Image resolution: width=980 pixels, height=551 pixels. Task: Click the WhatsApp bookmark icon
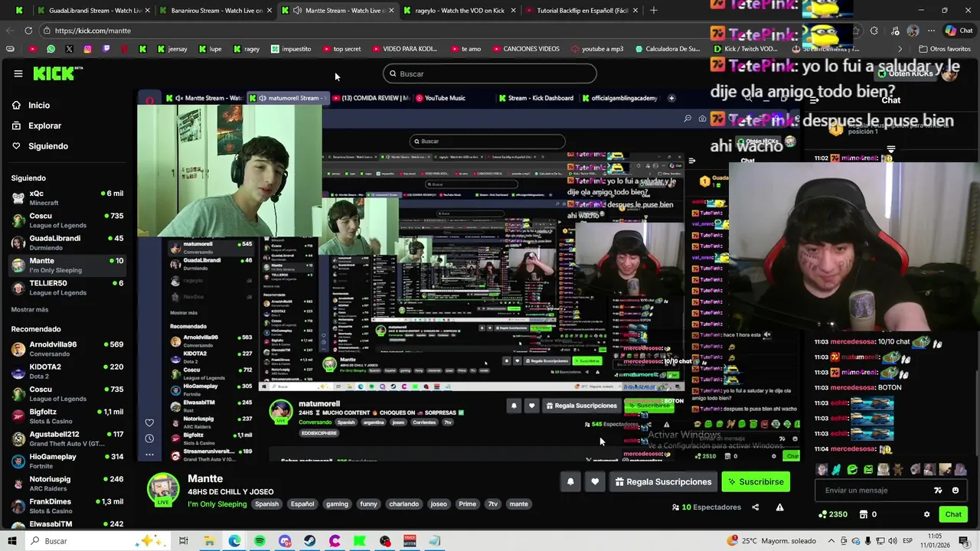pyautogui.click(x=51, y=49)
